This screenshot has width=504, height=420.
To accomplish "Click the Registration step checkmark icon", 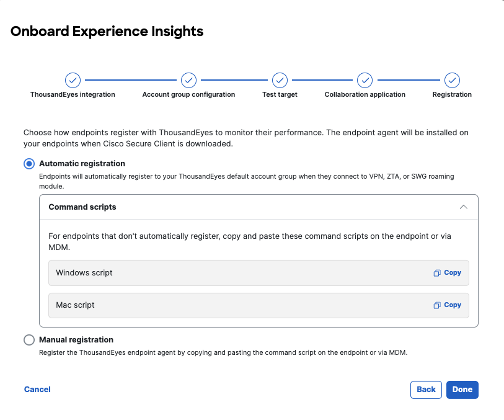I will pyautogui.click(x=452, y=80).
